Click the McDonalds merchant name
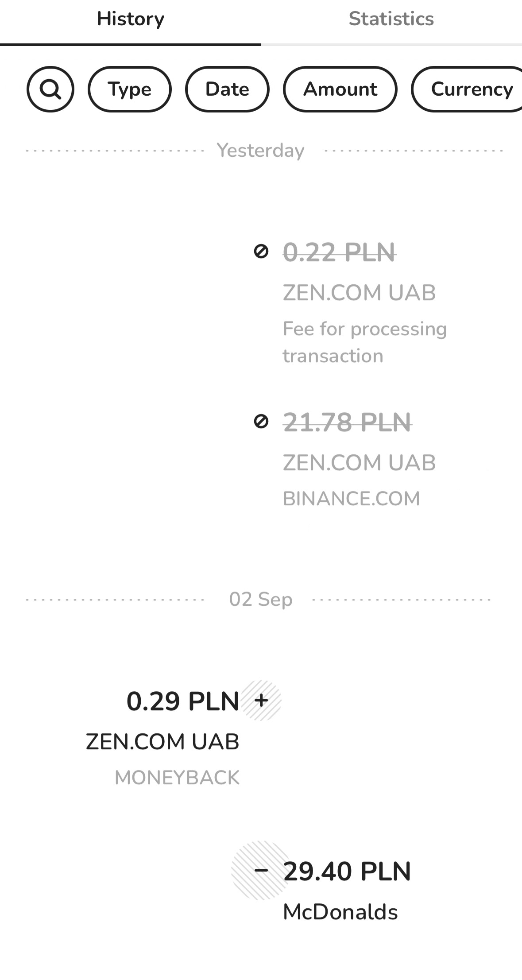 (340, 912)
